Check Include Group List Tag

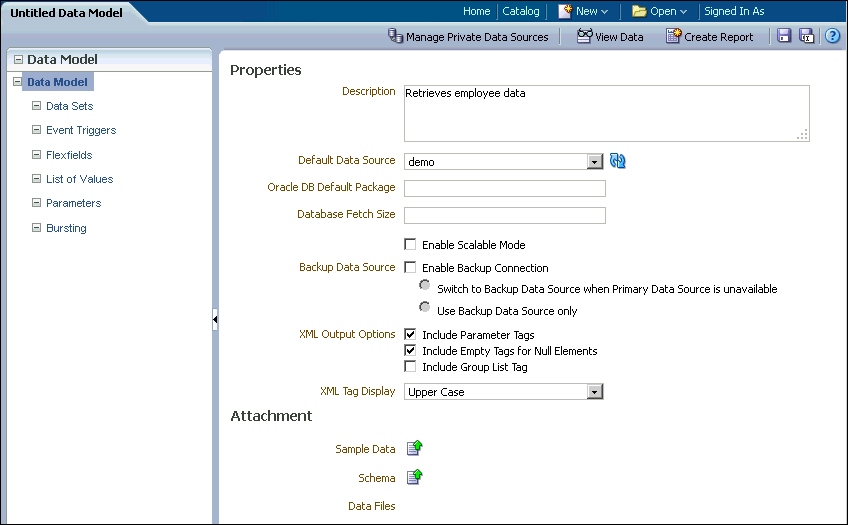[410, 367]
